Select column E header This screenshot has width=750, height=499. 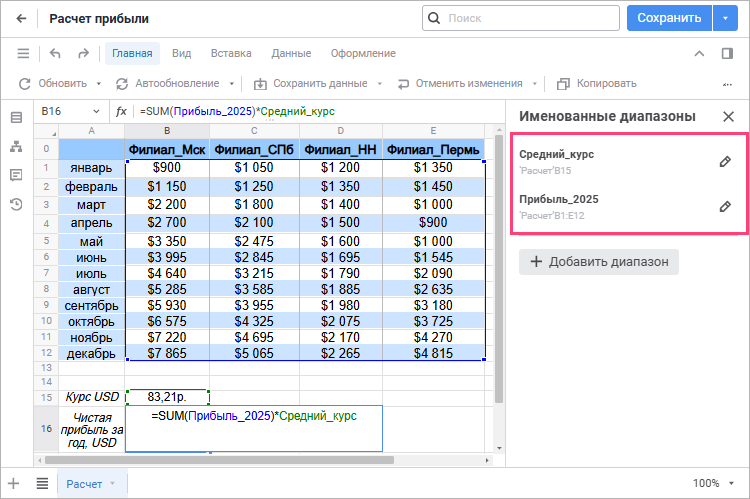click(x=433, y=131)
